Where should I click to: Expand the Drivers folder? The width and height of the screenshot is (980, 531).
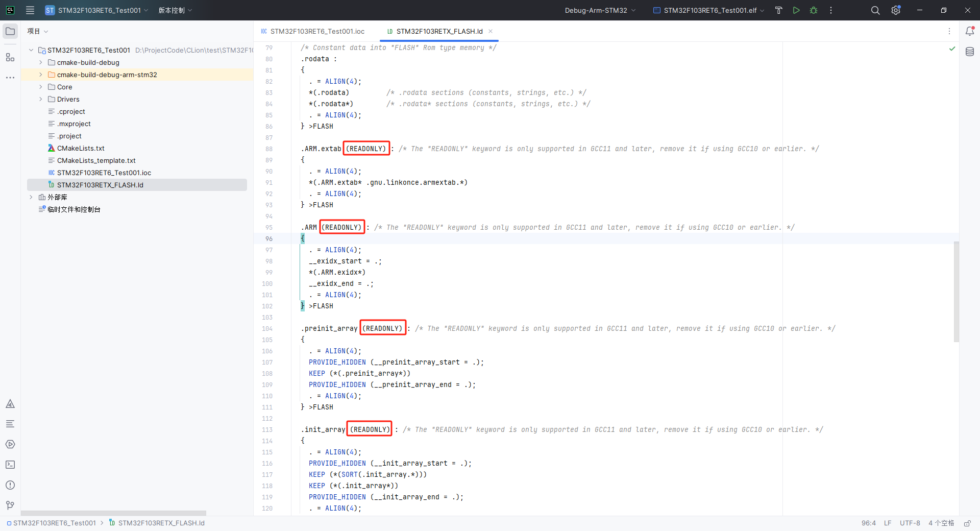41,99
